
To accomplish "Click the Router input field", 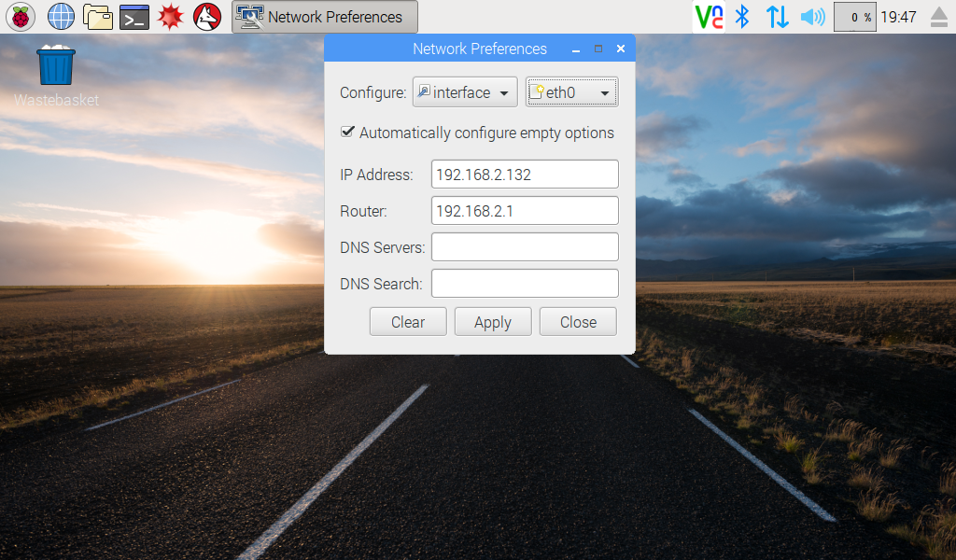I will point(525,211).
